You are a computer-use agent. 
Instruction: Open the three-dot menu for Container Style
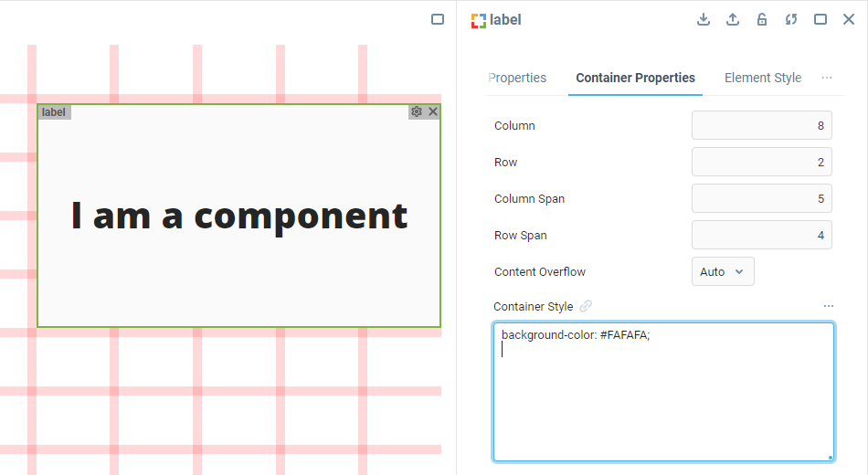(x=828, y=306)
